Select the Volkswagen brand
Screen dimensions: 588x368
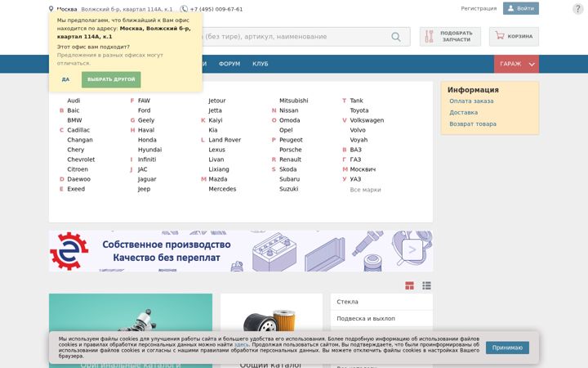click(x=367, y=120)
